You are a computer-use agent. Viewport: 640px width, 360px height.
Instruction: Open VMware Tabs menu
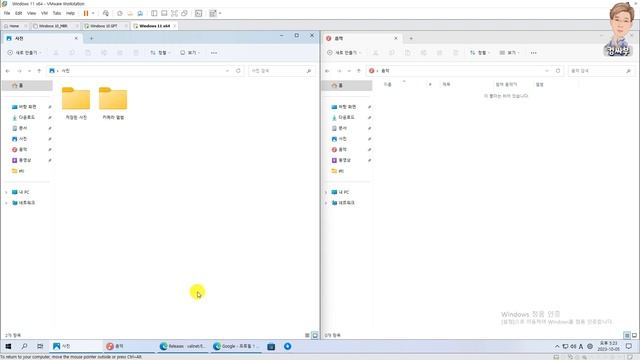57,13
